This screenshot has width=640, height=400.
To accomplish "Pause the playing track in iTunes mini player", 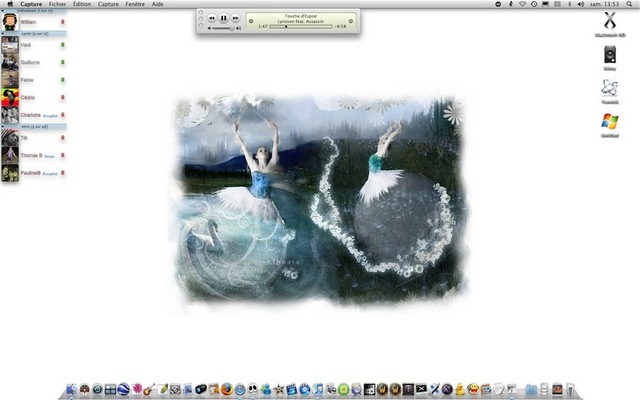I will pyautogui.click(x=223, y=18).
